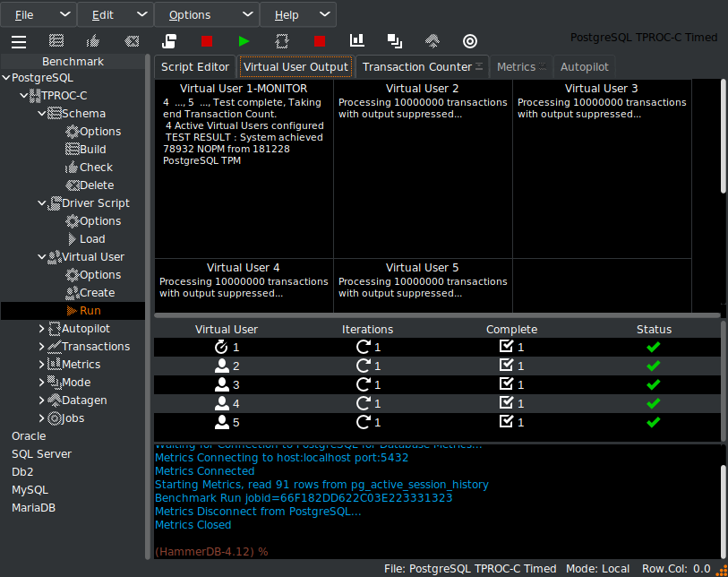
Task: Open the Edit menu
Action: point(116,15)
